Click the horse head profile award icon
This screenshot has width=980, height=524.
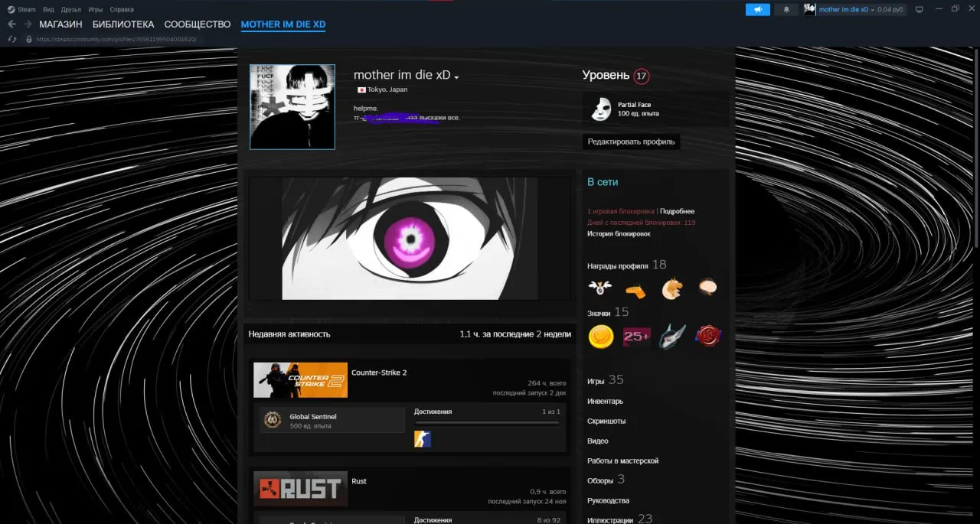click(x=671, y=288)
